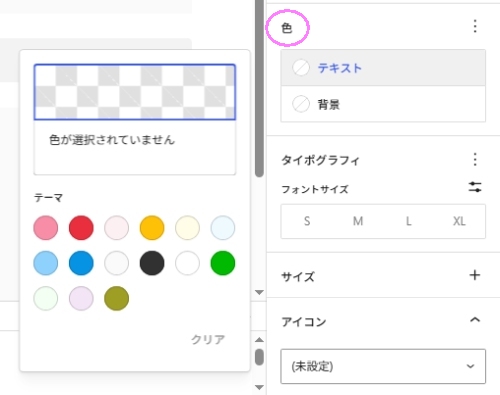
Task: Add a サイズ setting with plus icon
Action: point(475,275)
